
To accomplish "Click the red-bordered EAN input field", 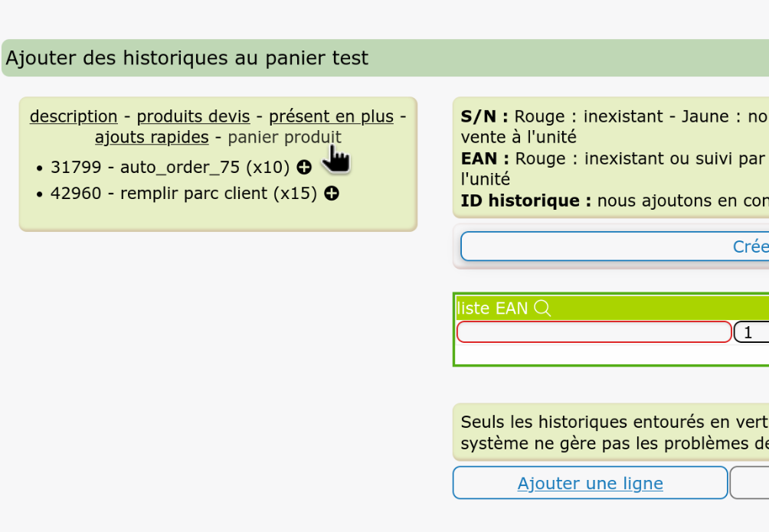I will pos(594,331).
